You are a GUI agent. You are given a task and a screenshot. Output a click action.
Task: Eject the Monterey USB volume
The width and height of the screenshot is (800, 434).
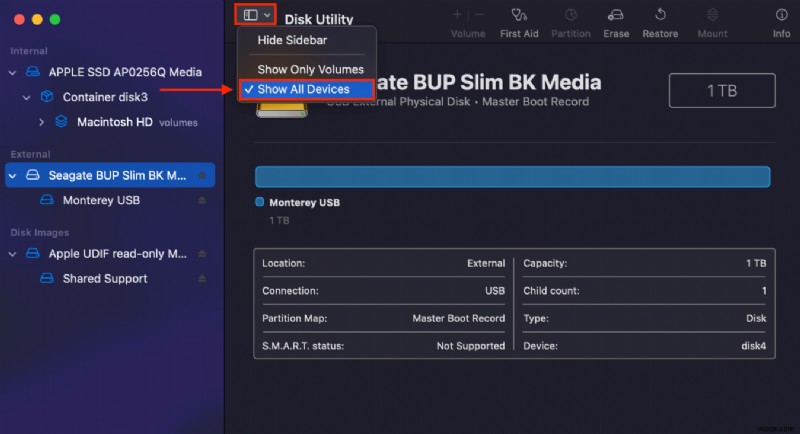202,200
